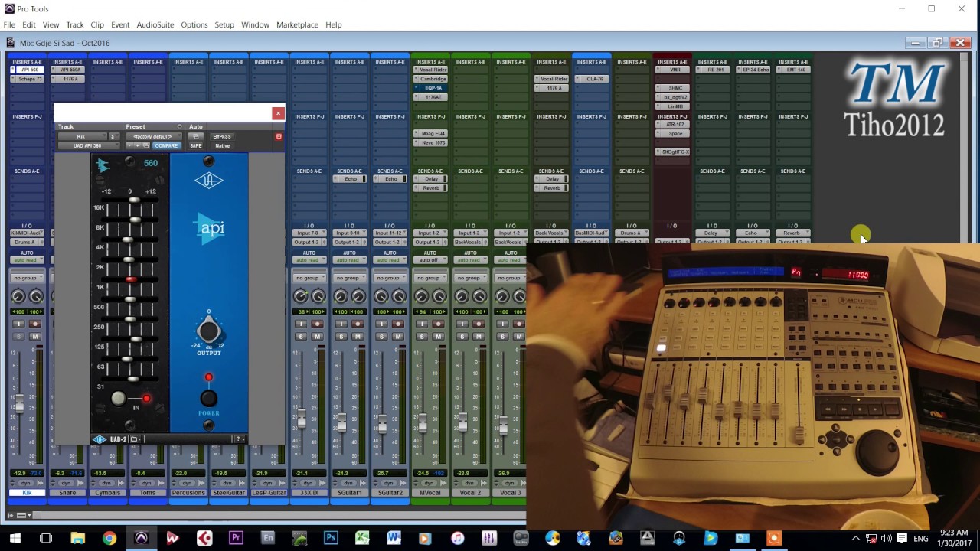Select the Cymbals track name
Screen dimensions: 980x551
pyautogui.click(x=108, y=493)
